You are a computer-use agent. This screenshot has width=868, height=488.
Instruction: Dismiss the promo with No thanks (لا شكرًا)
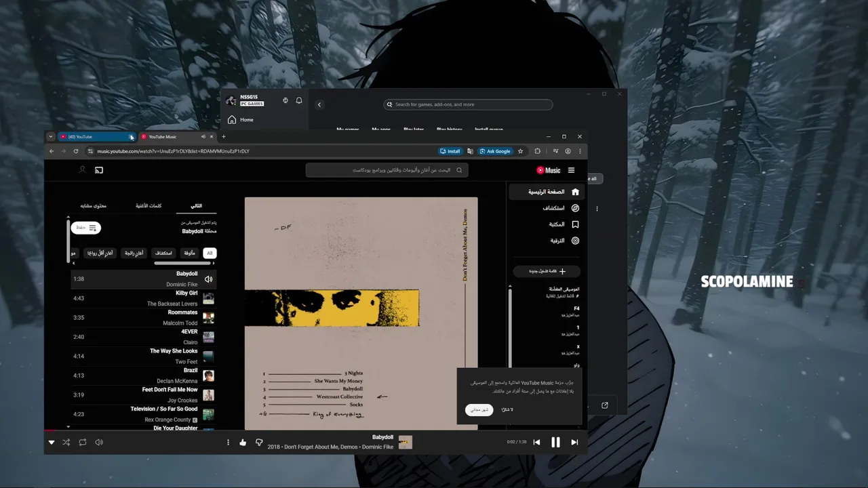coord(507,410)
